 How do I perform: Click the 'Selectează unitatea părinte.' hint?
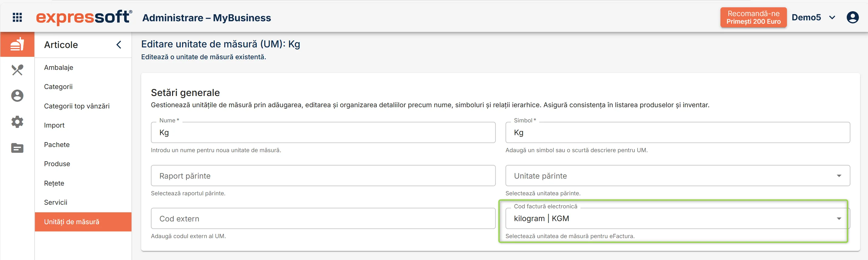(543, 193)
